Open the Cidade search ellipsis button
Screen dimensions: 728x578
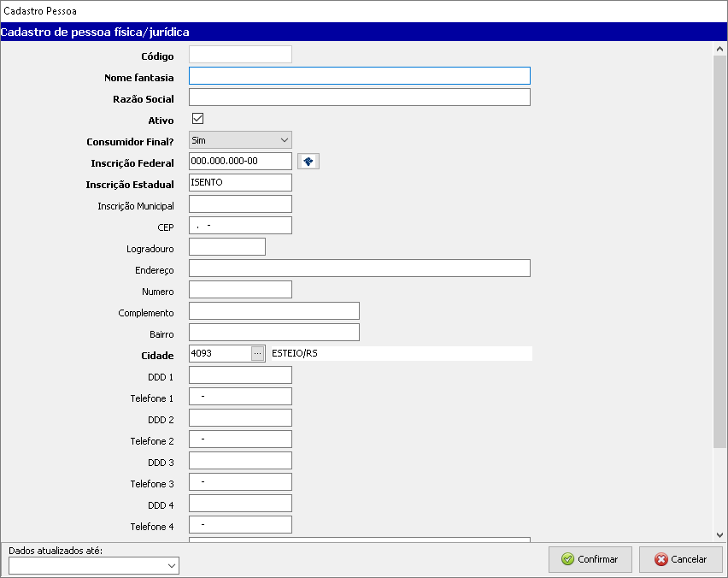[257, 354]
